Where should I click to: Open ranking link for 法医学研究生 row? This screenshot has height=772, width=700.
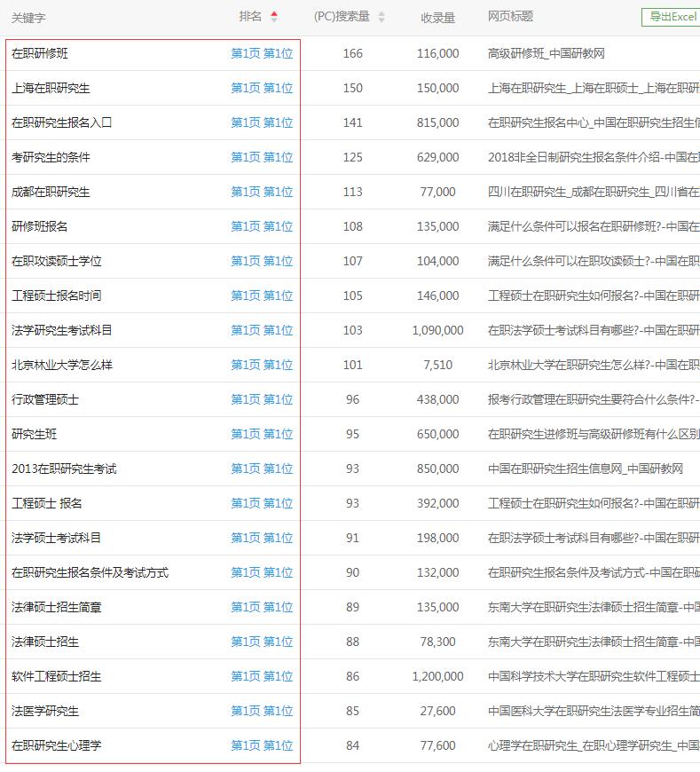point(262,711)
